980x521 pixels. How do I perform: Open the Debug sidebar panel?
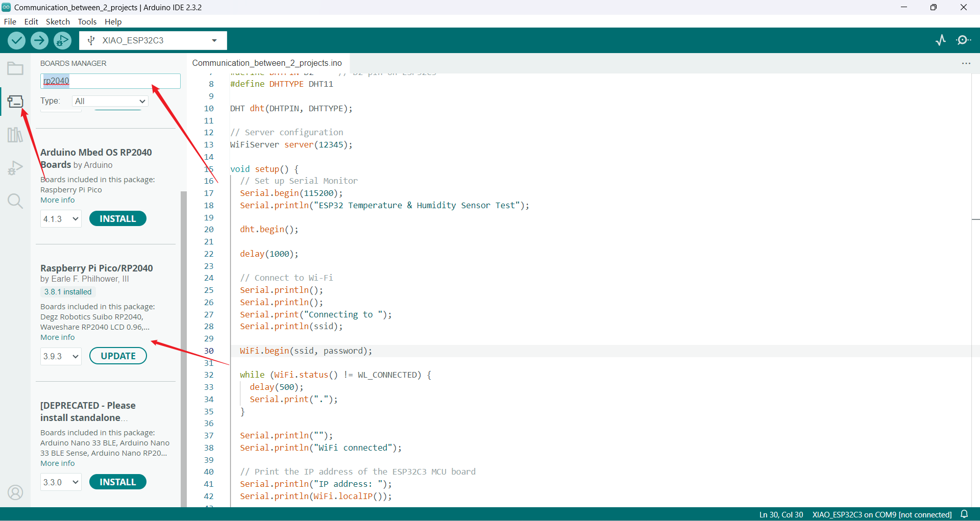15,168
